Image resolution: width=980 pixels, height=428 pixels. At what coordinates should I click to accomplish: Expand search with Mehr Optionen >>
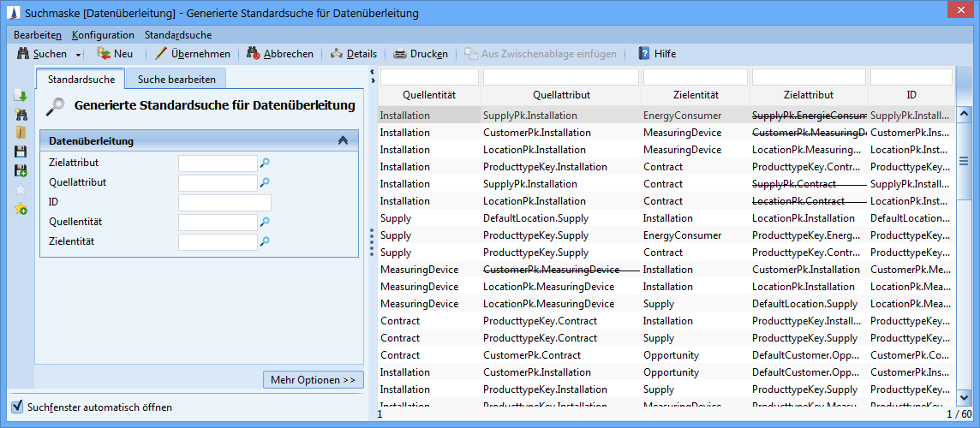(x=313, y=379)
